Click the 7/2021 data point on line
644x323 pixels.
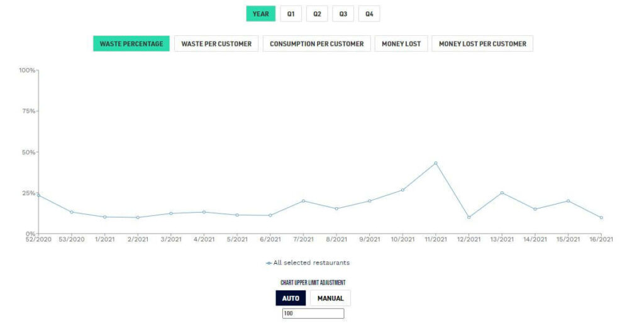303,201
